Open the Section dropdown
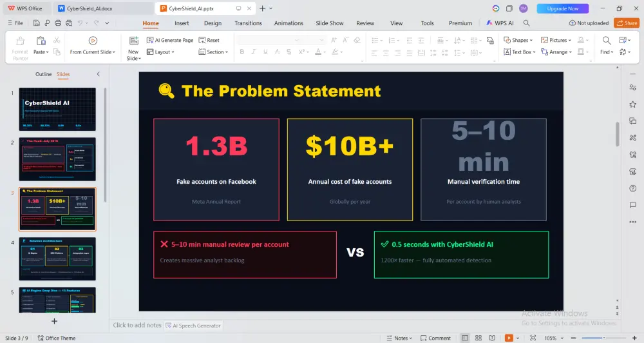The image size is (644, 343). click(x=213, y=52)
